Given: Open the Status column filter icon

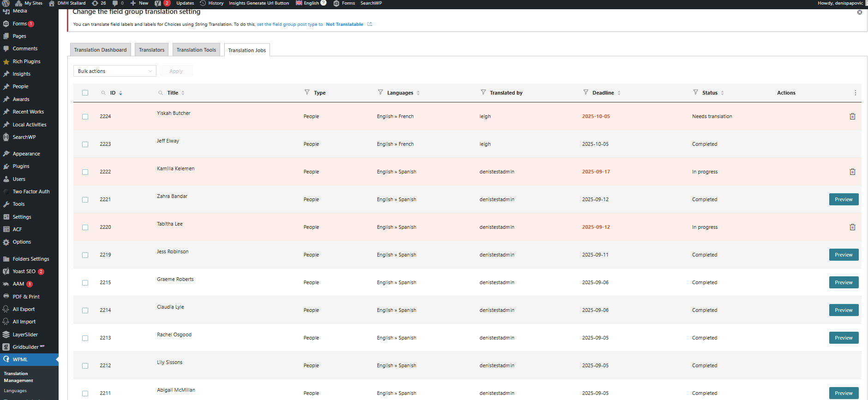Looking at the screenshot, I should click(695, 92).
